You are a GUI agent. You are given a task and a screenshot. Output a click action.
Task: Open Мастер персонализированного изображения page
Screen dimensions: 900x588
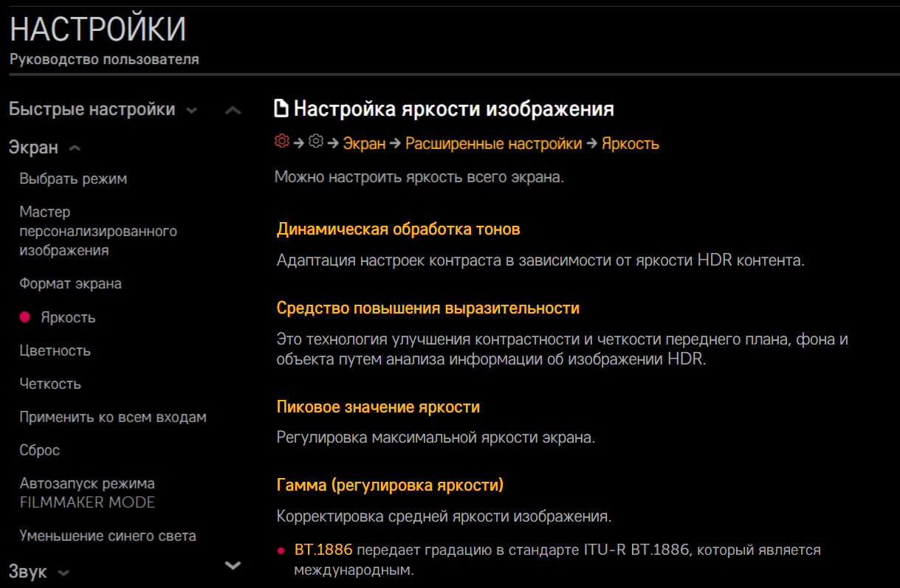point(97,231)
